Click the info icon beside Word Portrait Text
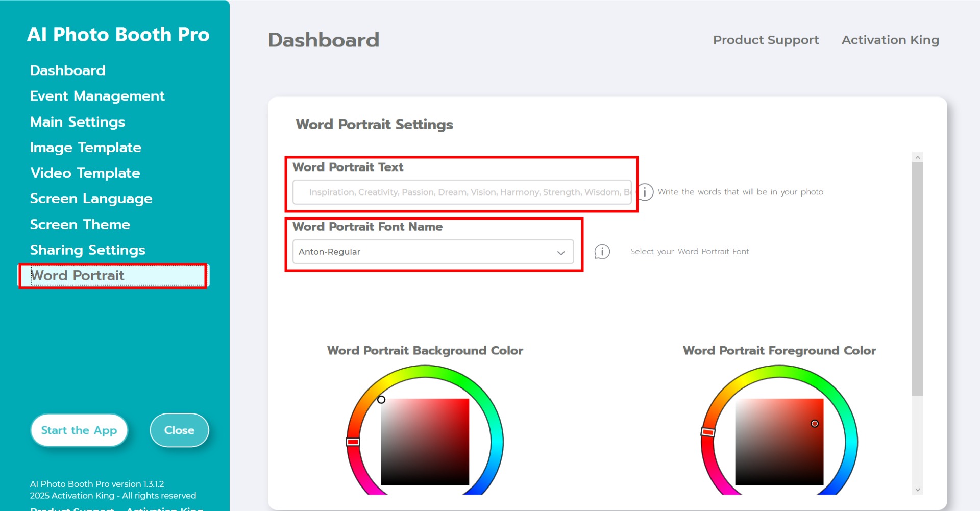The width and height of the screenshot is (980, 511). coord(645,192)
